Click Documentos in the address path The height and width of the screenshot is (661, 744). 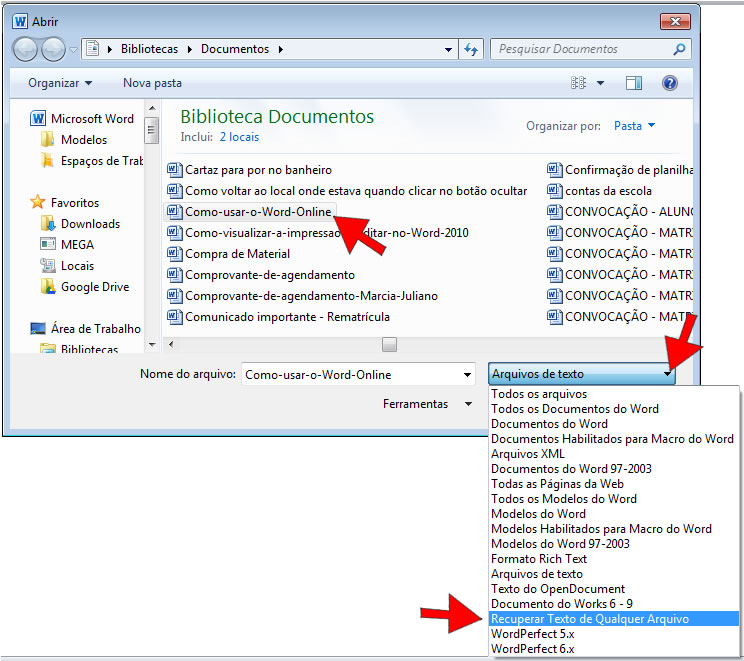click(x=235, y=49)
